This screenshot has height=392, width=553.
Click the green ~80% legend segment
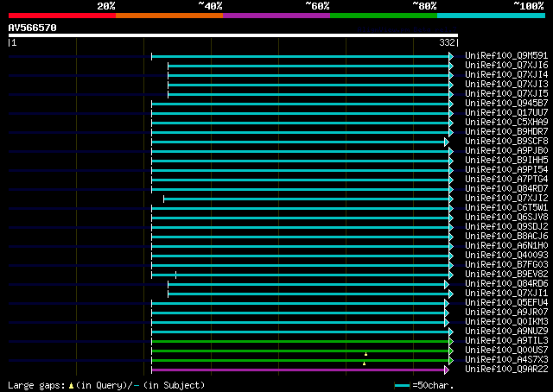click(384, 16)
